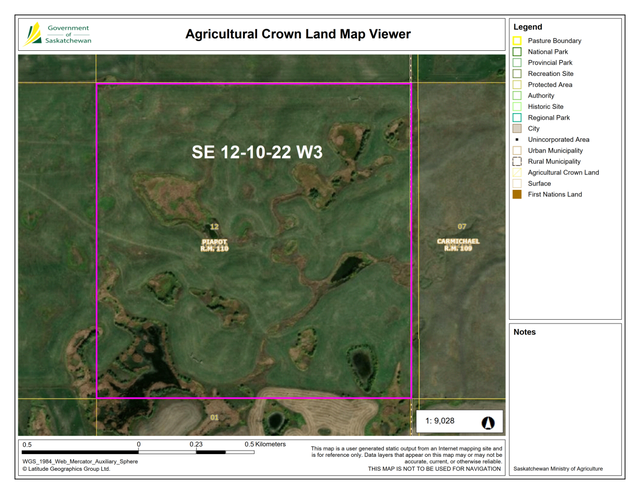640x494 pixels.
Task: Click the Agricultural Crown Land Map Viewer title
Action: (298, 34)
